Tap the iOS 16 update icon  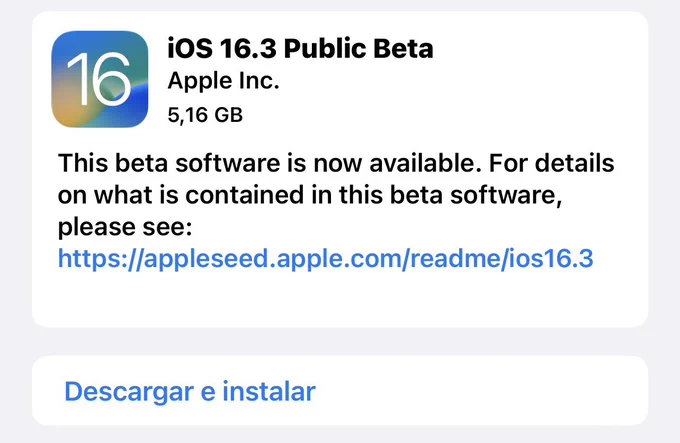pyautogui.click(x=100, y=79)
